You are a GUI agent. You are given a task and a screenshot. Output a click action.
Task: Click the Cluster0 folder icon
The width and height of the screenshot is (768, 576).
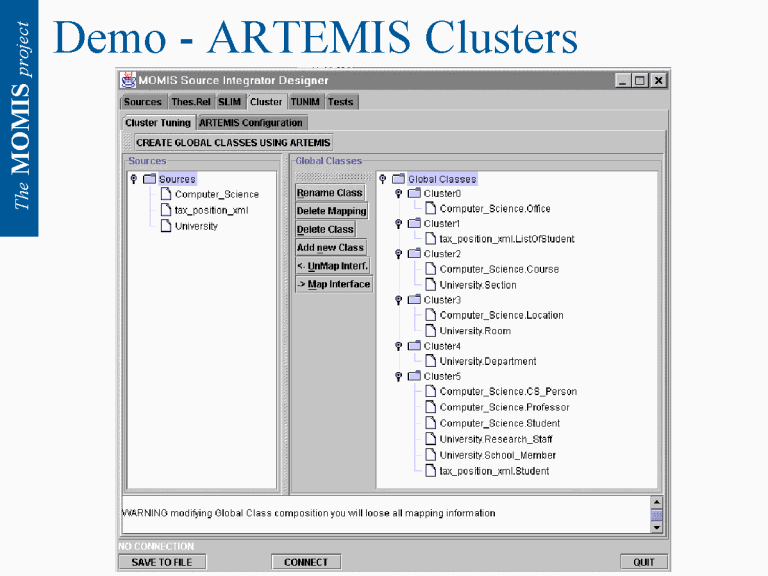(413, 193)
